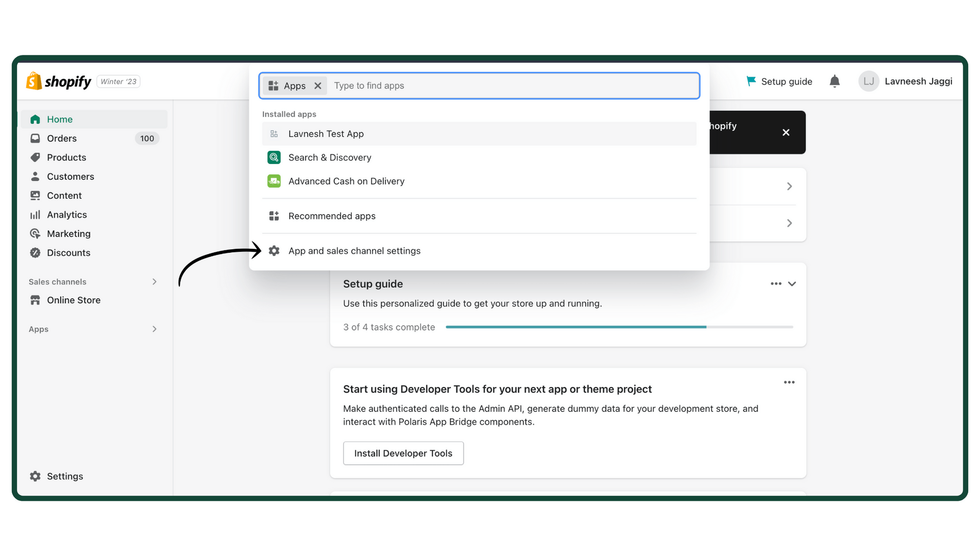The image size is (980, 551).
Task: Select the Discounts icon
Action: pos(35,253)
